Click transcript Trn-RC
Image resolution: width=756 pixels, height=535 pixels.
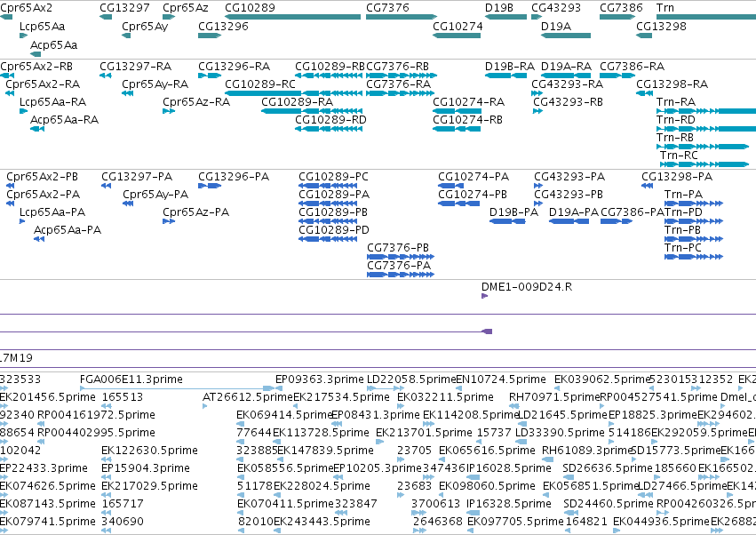(679, 156)
